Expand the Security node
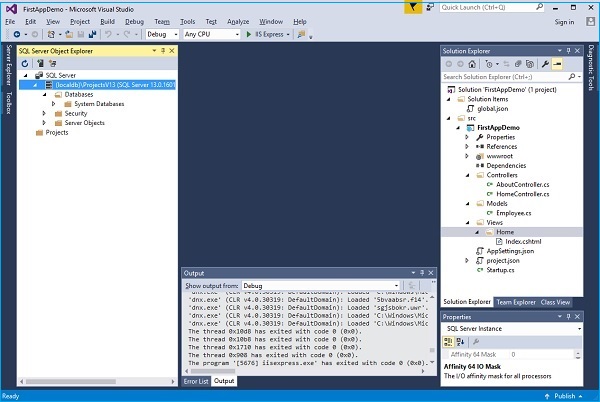The image size is (600, 402). click(x=44, y=113)
